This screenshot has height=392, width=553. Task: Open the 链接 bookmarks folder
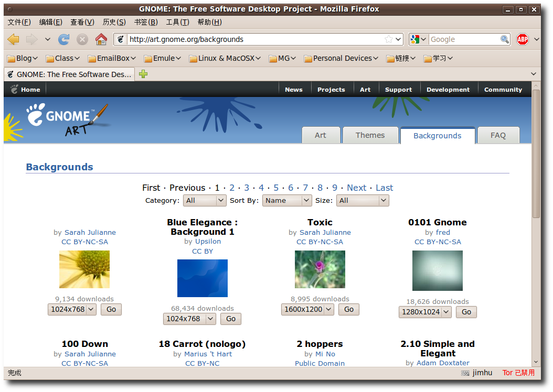[401, 58]
